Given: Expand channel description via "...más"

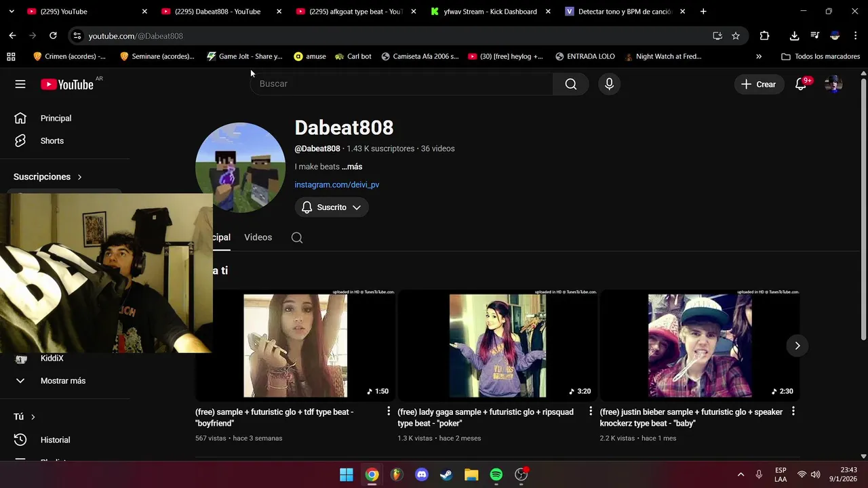Looking at the screenshot, I should [x=352, y=167].
